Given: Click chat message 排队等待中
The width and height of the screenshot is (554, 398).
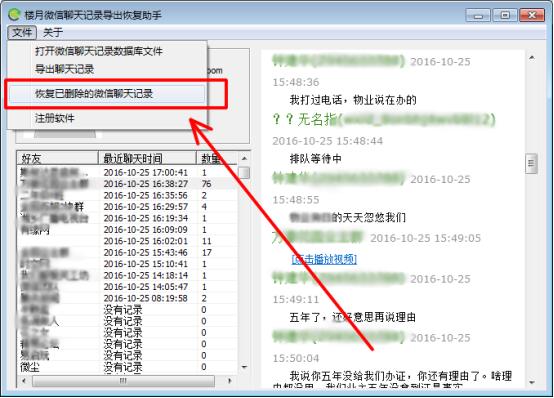Looking at the screenshot, I should click(316, 159).
